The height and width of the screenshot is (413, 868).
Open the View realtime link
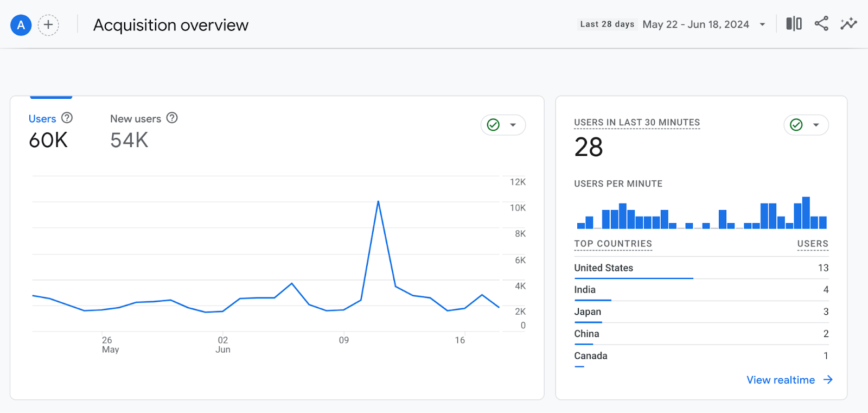[x=781, y=380]
